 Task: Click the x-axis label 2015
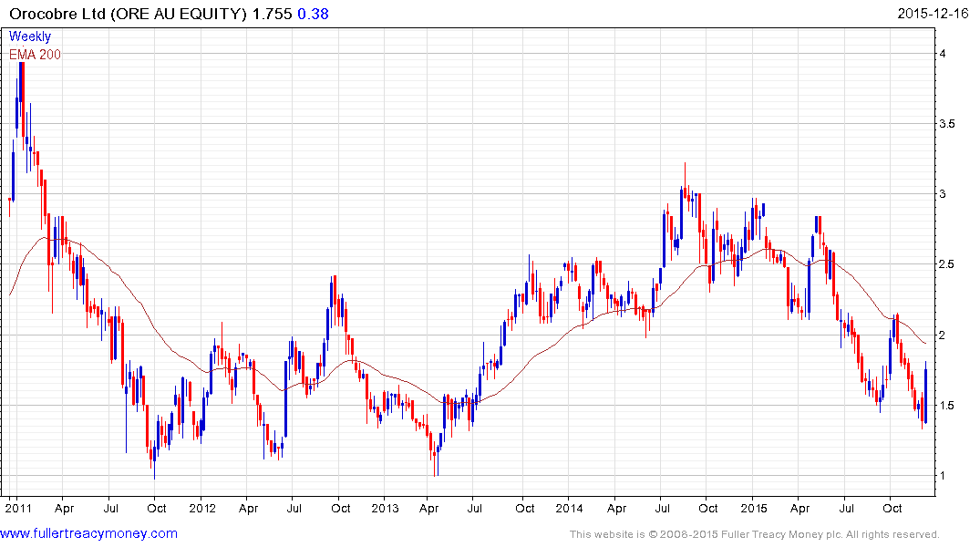click(753, 508)
